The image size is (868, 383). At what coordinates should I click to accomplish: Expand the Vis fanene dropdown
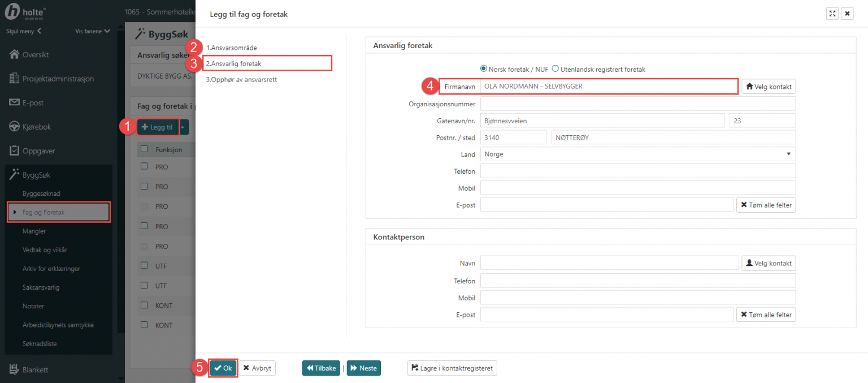coord(92,31)
